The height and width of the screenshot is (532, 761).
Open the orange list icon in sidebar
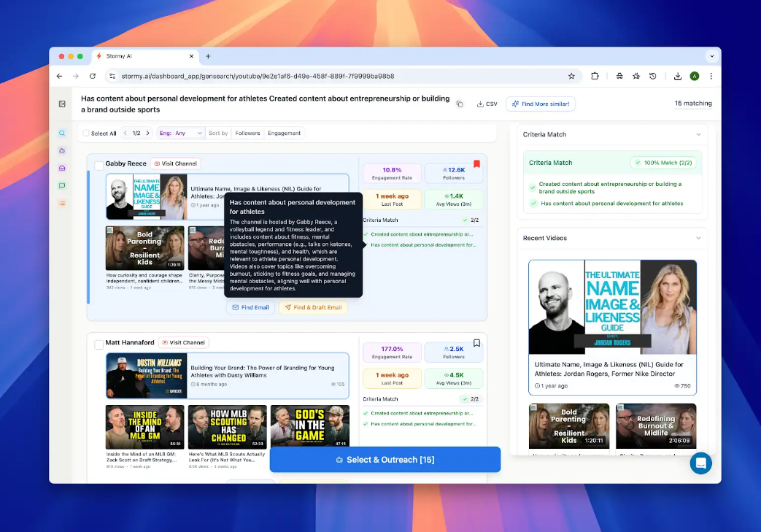tap(62, 203)
